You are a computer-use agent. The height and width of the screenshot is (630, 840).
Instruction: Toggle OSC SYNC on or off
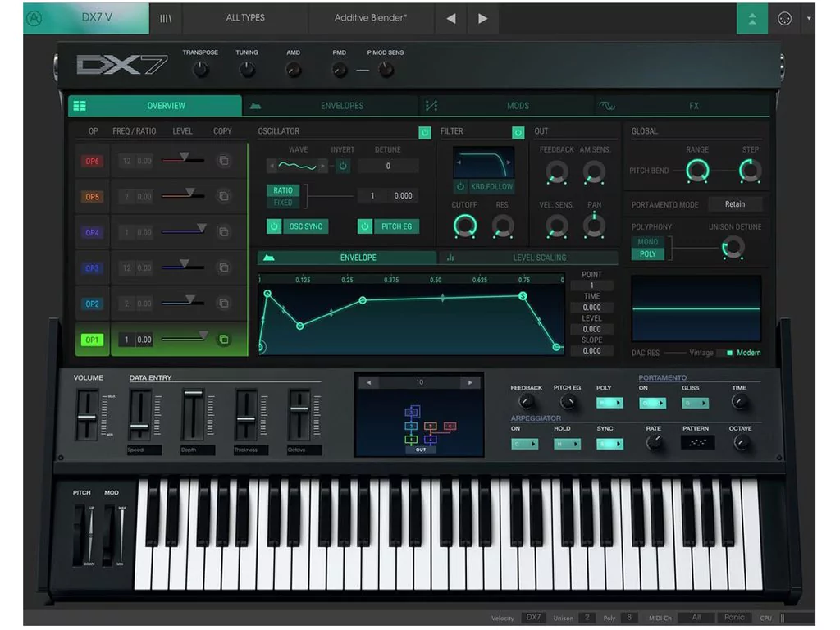pos(298,226)
